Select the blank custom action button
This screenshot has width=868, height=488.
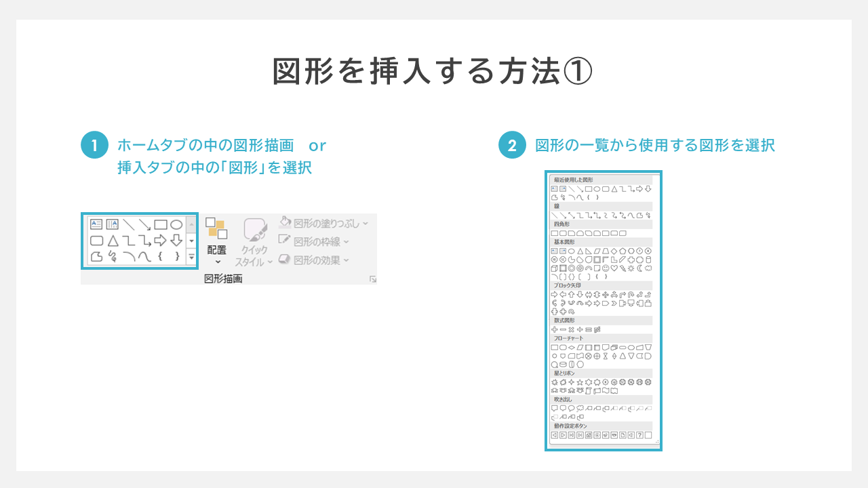[x=648, y=434]
